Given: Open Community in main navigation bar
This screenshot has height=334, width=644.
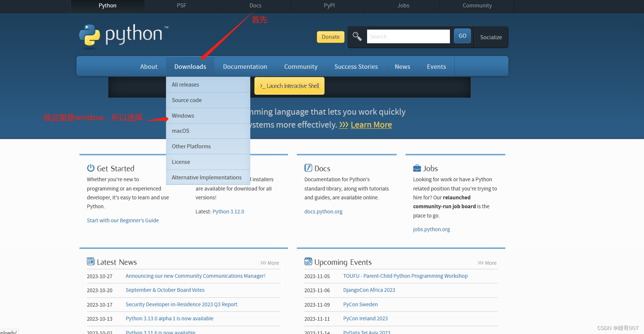Looking at the screenshot, I should point(301,67).
